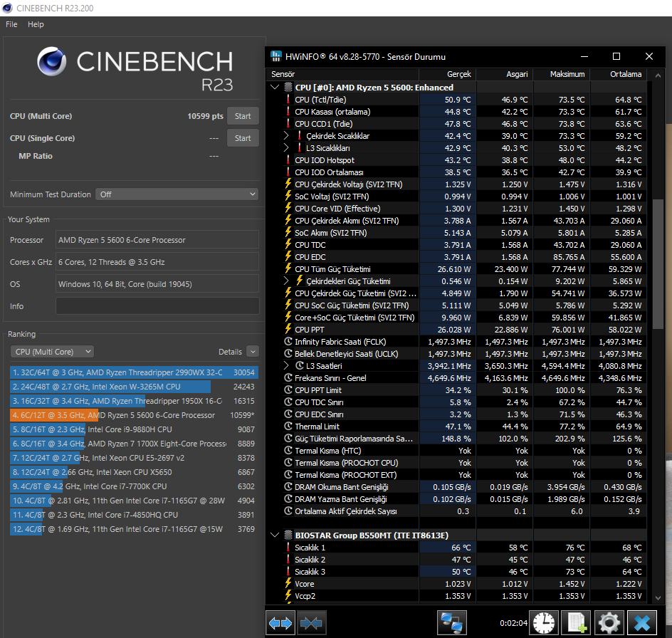Click Gerçek column header
The width and height of the screenshot is (672, 638).
point(448,74)
